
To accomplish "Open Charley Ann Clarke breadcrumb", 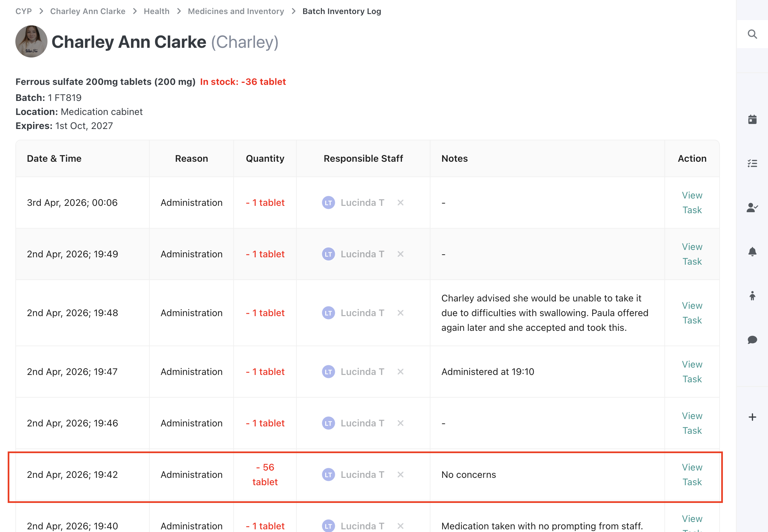I will [88, 11].
